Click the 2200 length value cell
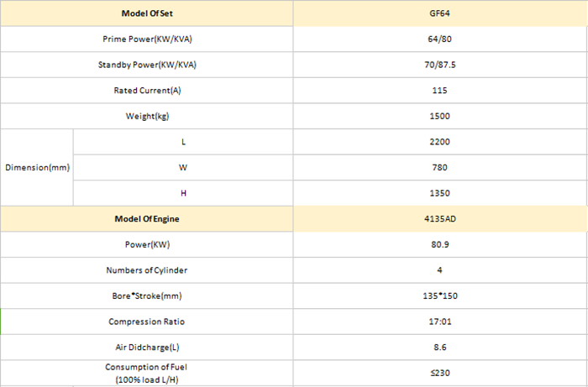The width and height of the screenshot is (588, 387). coord(440,142)
